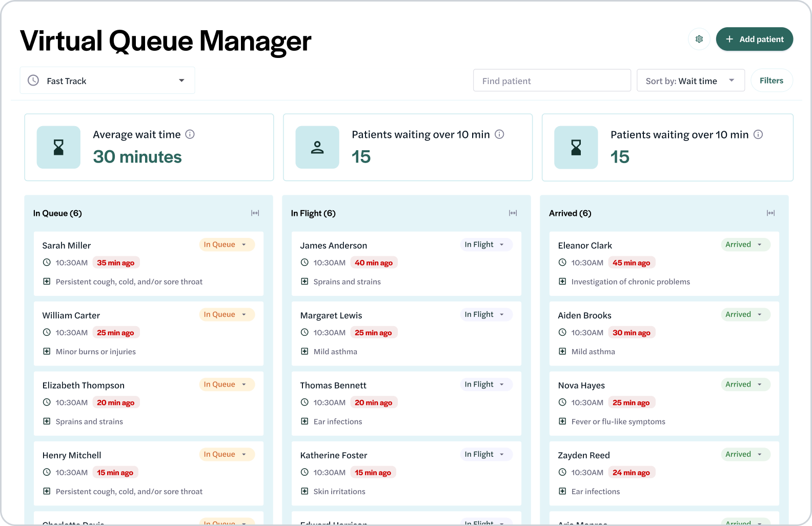The width and height of the screenshot is (812, 526).
Task: Open the Sort by Wait time dropdown
Action: pyautogui.click(x=691, y=80)
